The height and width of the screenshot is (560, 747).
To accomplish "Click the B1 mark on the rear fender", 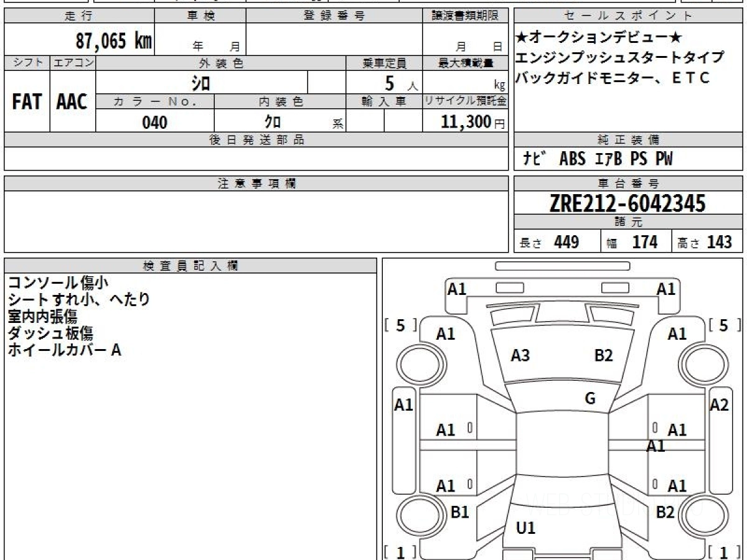I will click(x=459, y=512).
